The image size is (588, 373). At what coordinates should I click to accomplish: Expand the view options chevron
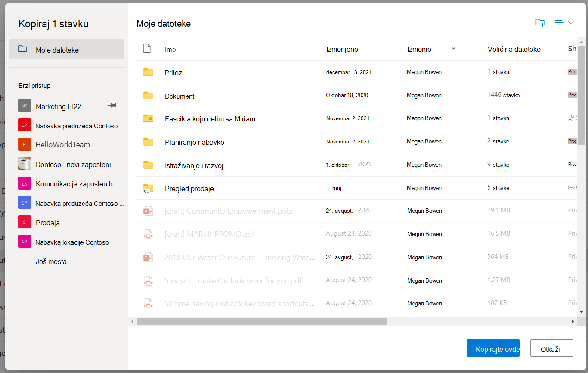(x=571, y=23)
